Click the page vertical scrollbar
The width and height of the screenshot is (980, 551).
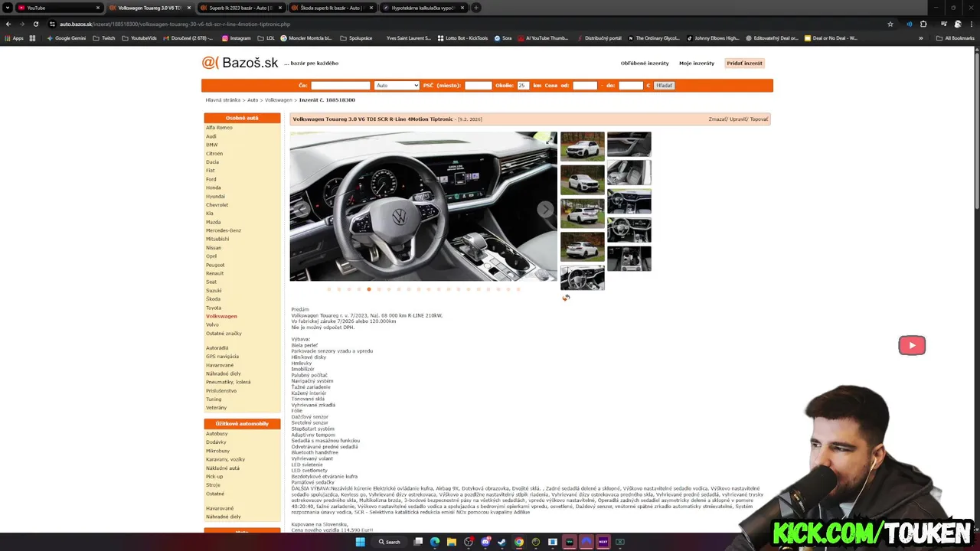coord(976,130)
